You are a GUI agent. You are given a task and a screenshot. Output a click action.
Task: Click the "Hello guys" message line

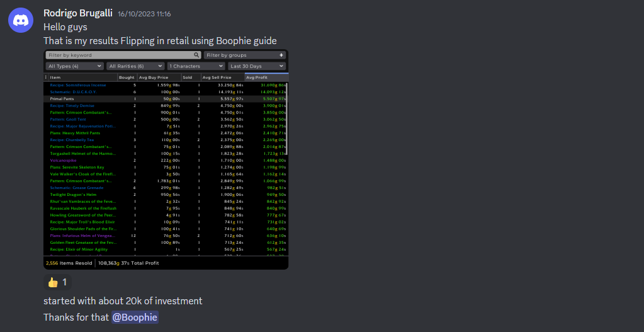65,28
